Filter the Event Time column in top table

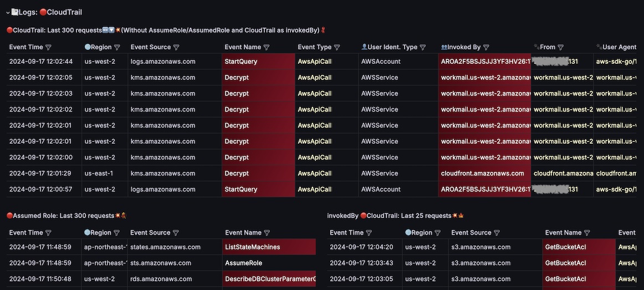click(48, 48)
